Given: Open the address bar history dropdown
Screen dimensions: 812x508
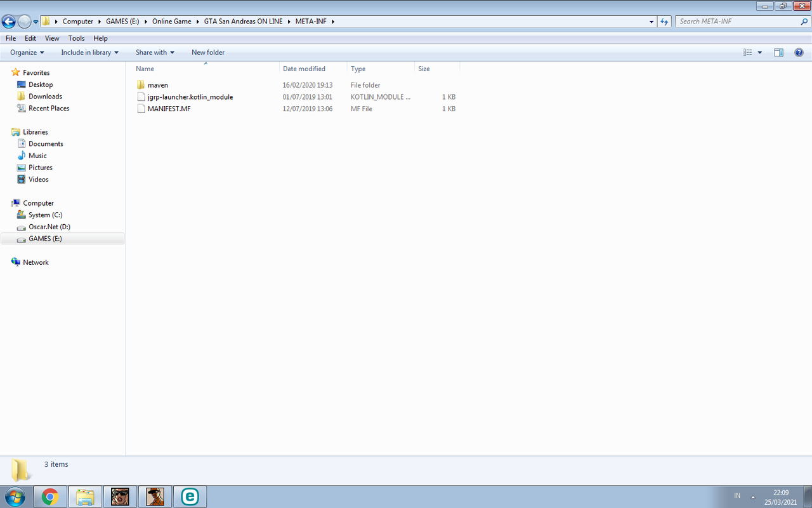Looking at the screenshot, I should coord(652,22).
